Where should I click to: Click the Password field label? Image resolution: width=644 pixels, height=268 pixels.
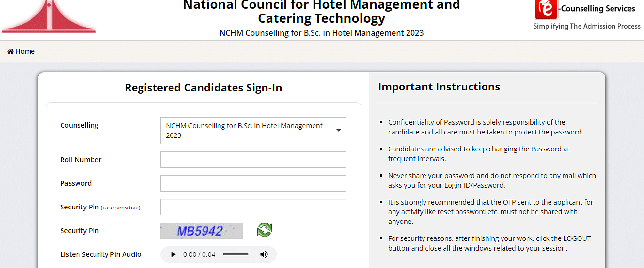point(76,183)
